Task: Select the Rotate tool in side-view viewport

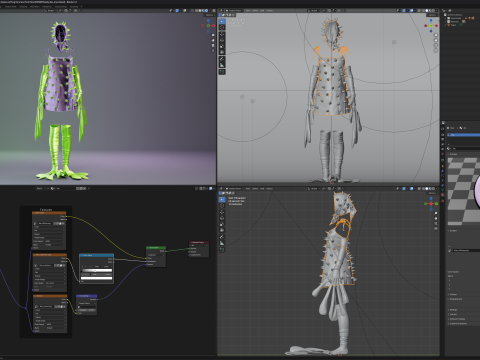Action: tap(222, 218)
